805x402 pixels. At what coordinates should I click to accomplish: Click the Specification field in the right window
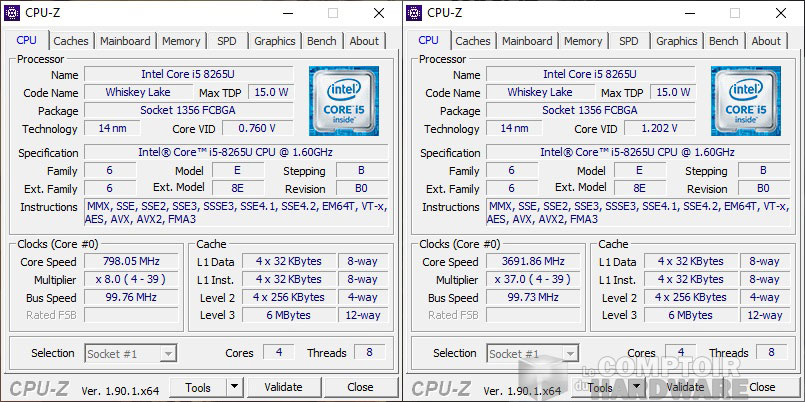[638, 152]
